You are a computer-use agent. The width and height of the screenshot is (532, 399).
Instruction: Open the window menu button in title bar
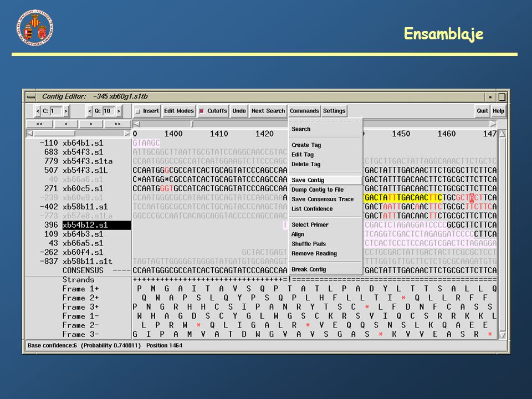(31, 97)
